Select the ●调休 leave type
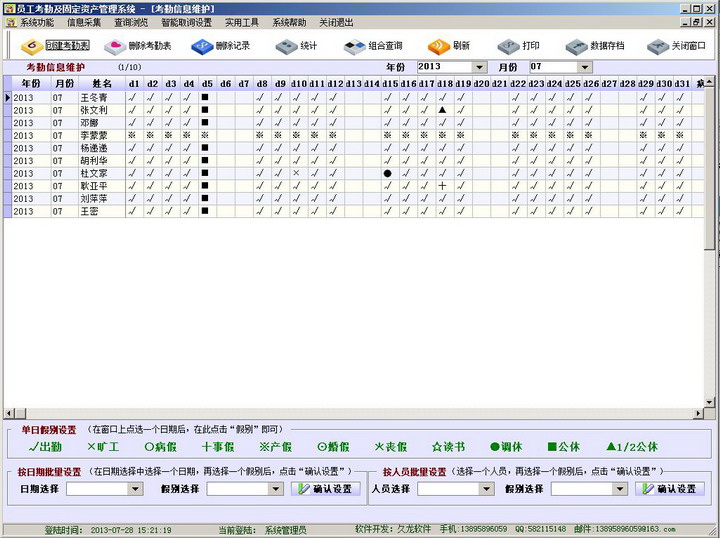 [506, 447]
